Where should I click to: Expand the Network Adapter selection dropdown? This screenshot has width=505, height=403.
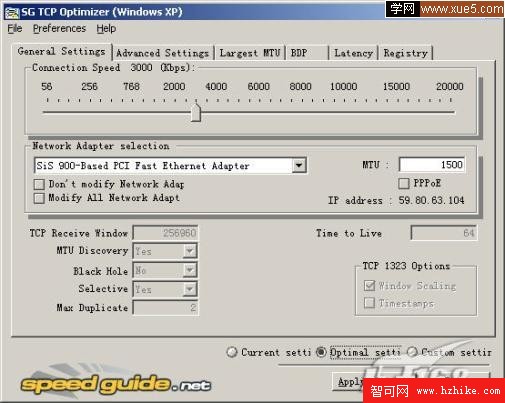[299, 165]
